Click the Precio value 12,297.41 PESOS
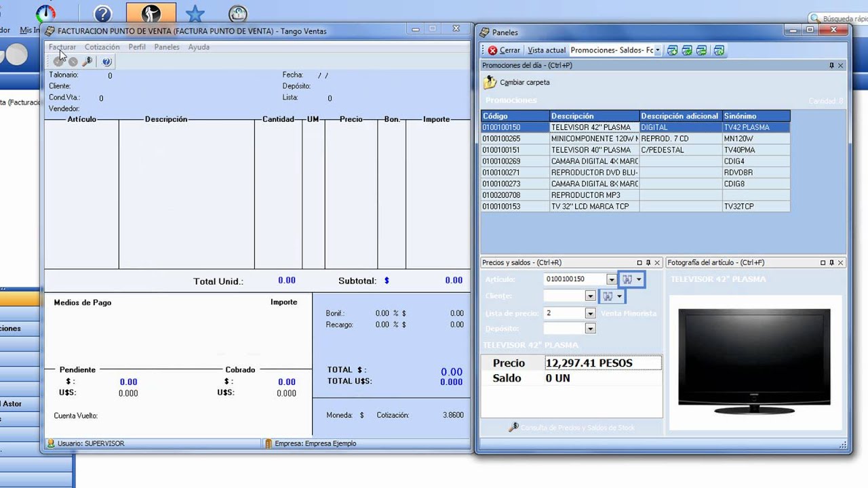This screenshot has width=868, height=488. point(603,363)
